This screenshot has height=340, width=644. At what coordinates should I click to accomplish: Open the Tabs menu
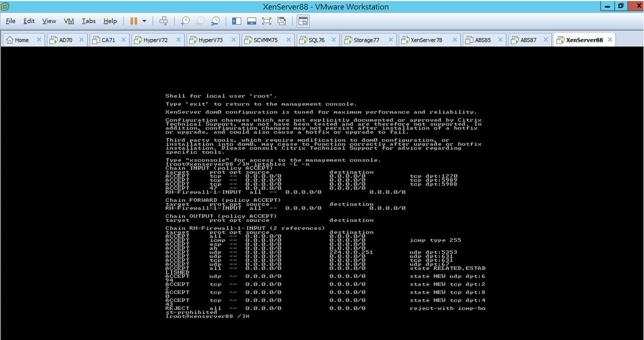click(x=89, y=21)
